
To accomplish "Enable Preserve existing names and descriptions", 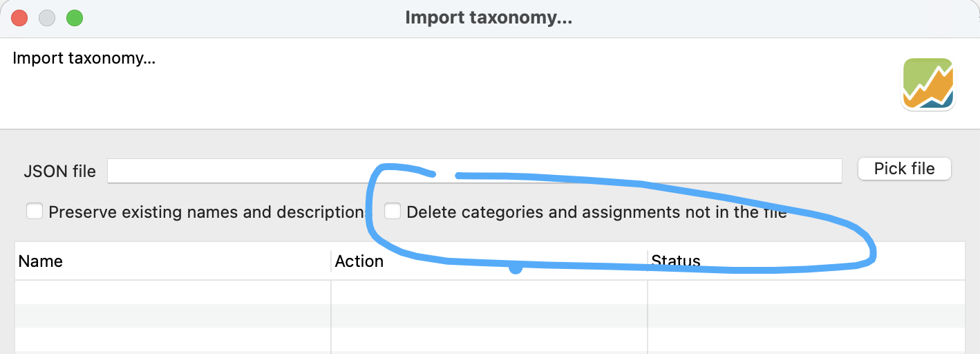I will click(35, 212).
